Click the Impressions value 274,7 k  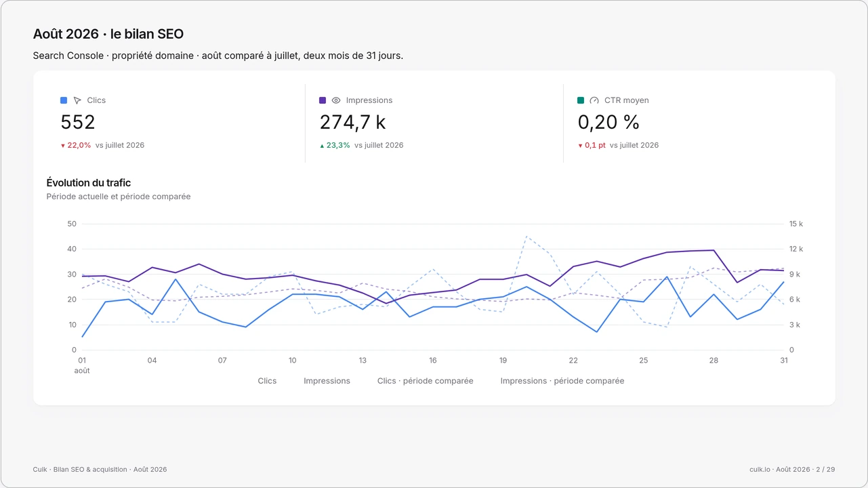pyautogui.click(x=352, y=122)
